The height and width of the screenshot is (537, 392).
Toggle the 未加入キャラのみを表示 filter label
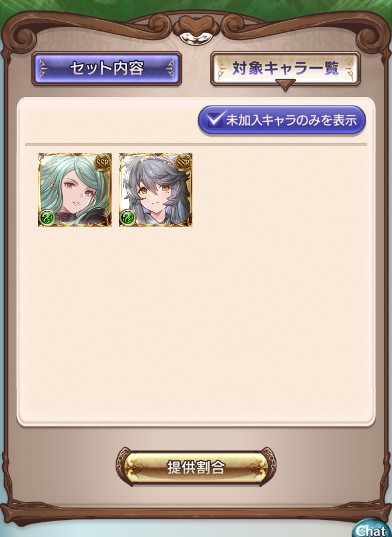pyautogui.click(x=291, y=120)
